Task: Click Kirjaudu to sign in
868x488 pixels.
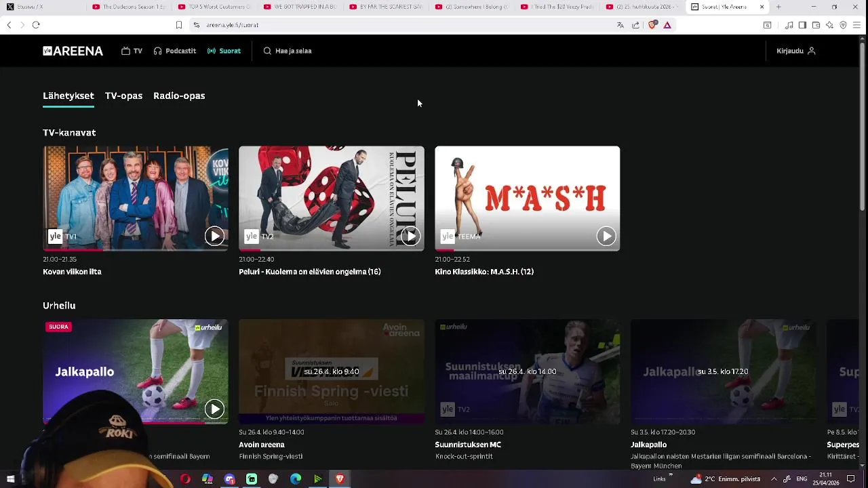Action: click(796, 51)
